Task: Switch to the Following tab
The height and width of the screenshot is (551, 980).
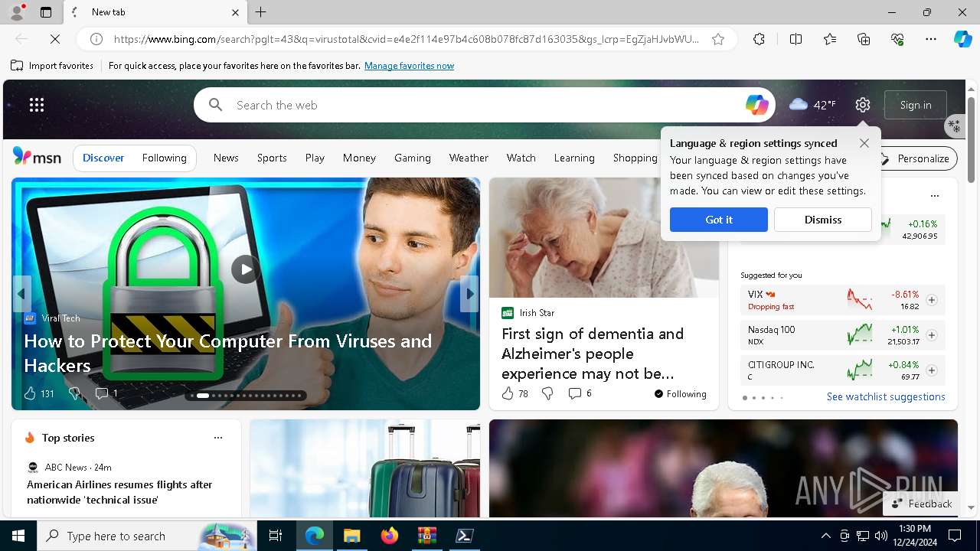Action: pos(165,158)
